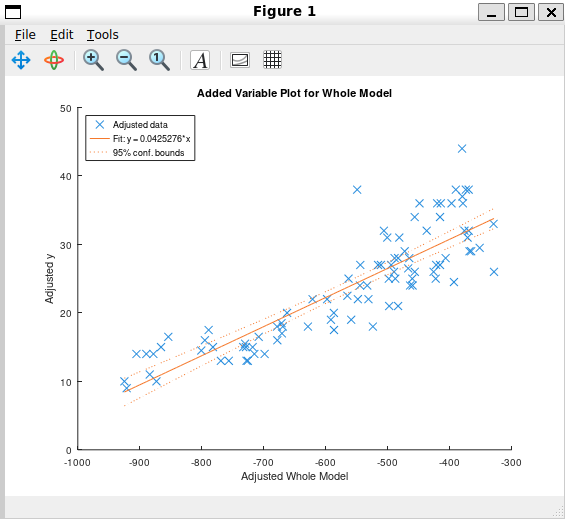565x519 pixels.
Task: Click the y-axis tick label 30
Action: click(x=66, y=245)
